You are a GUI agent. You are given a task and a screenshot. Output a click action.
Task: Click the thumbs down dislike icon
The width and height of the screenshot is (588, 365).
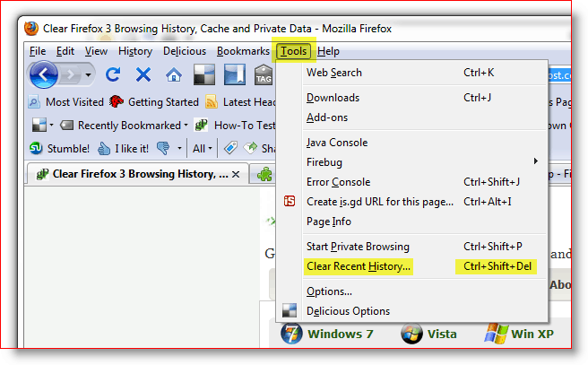pyautogui.click(x=163, y=149)
